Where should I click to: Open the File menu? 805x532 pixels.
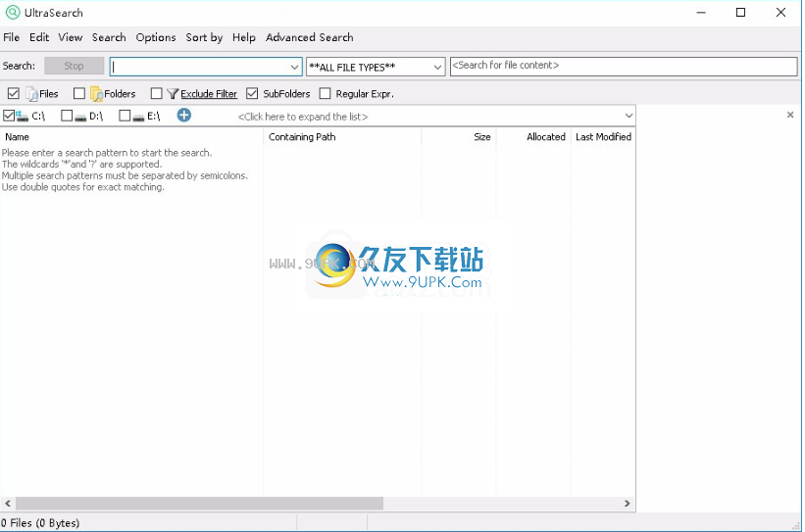(x=12, y=37)
